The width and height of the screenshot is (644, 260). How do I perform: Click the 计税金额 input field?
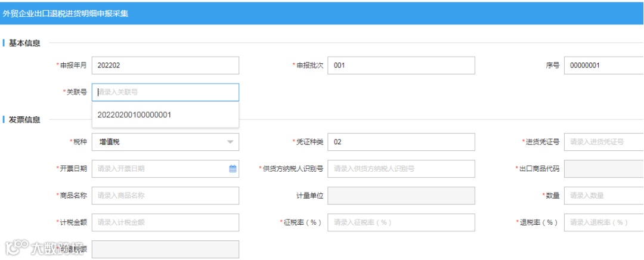[x=166, y=222]
